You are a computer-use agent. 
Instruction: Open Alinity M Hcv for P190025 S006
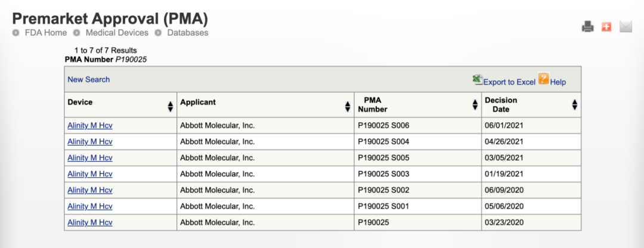[x=90, y=126]
